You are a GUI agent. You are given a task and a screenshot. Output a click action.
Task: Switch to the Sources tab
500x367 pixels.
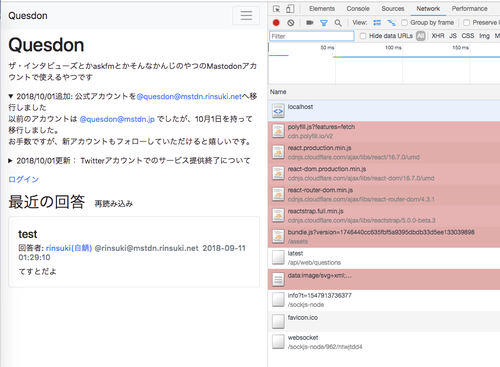pos(393,9)
